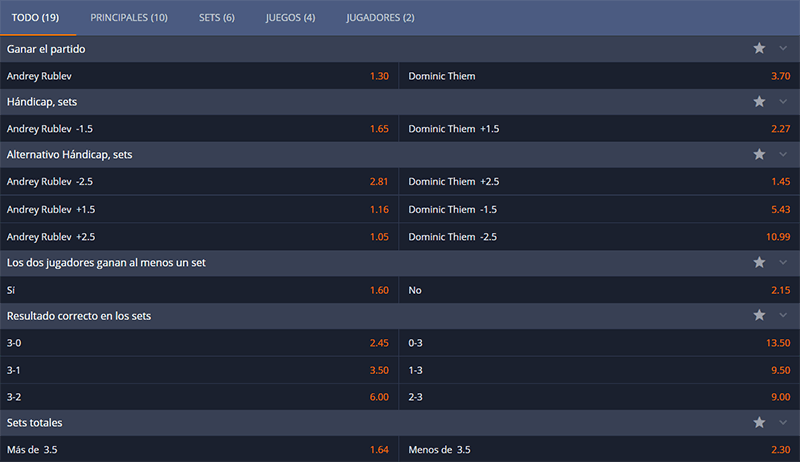Open the TODO (19) tab
The height and width of the screenshot is (462, 800).
pos(36,18)
